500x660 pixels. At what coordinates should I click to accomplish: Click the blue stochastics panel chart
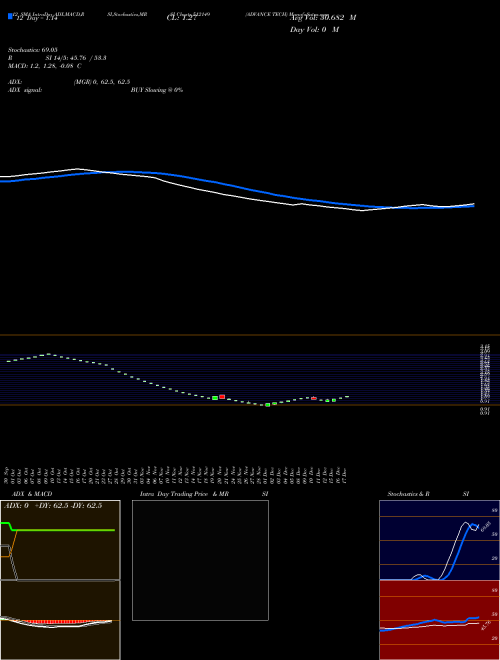point(439,540)
